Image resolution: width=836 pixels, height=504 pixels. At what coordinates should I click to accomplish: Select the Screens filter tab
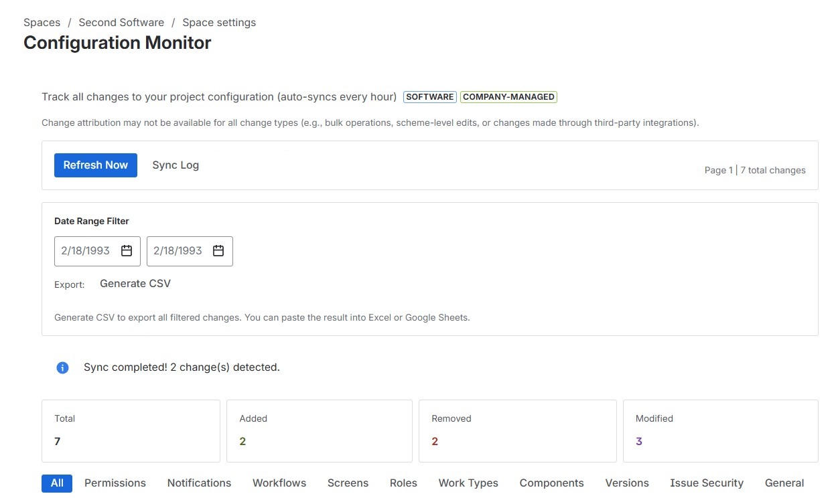[348, 483]
